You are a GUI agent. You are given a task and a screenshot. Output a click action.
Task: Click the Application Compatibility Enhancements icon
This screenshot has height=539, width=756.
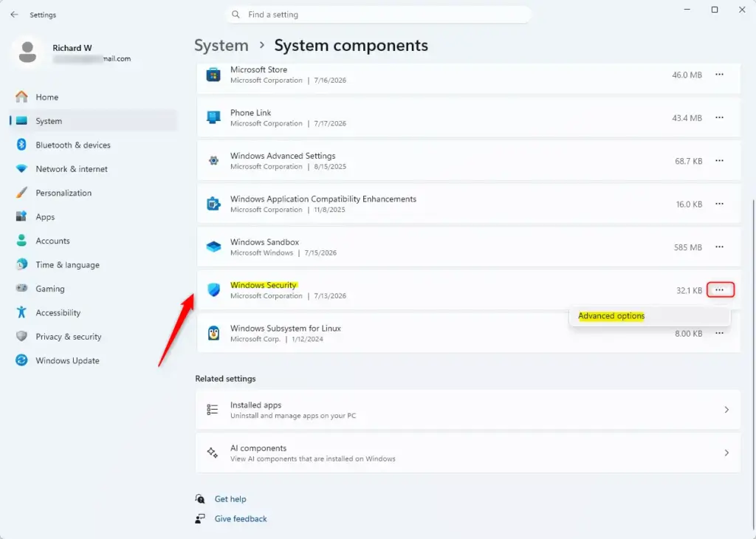click(x=213, y=204)
